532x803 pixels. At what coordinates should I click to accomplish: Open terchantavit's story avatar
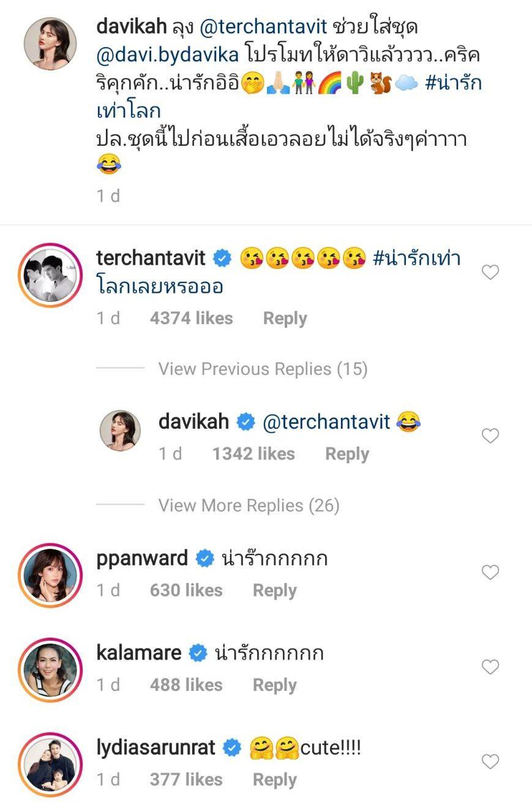50,274
